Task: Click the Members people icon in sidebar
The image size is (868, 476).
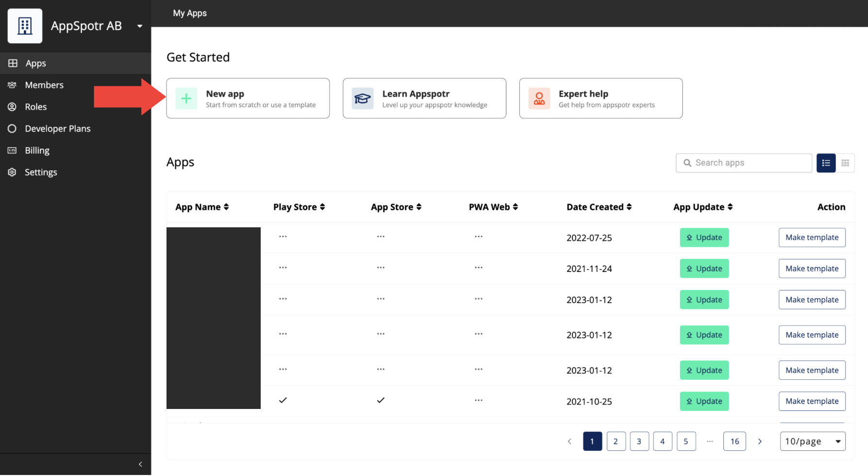Action: 12,85
